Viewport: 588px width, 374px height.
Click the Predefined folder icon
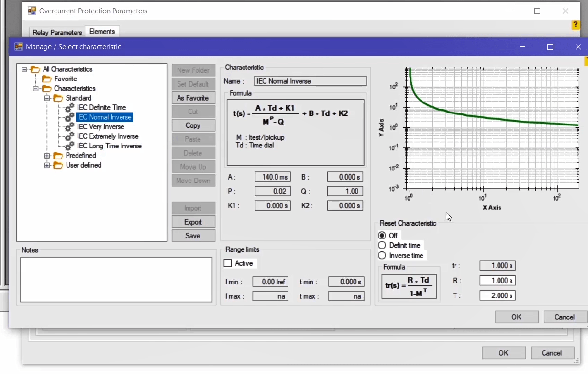click(58, 156)
